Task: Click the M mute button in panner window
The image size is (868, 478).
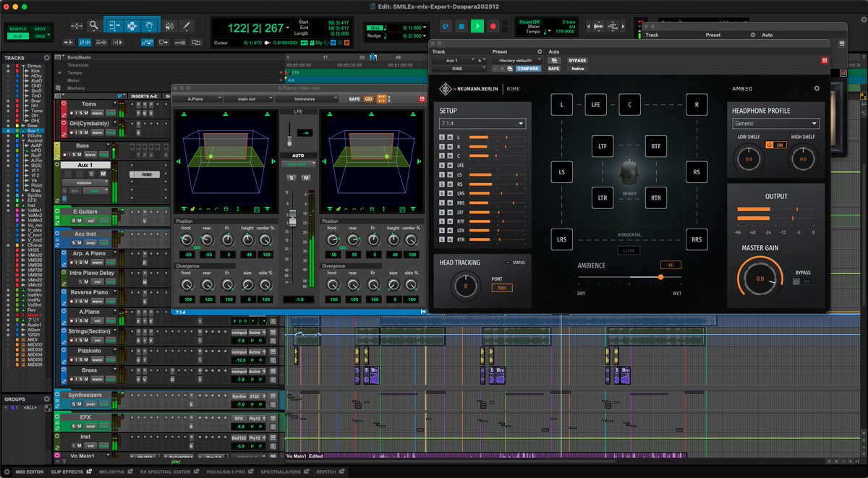Action: click(306, 178)
